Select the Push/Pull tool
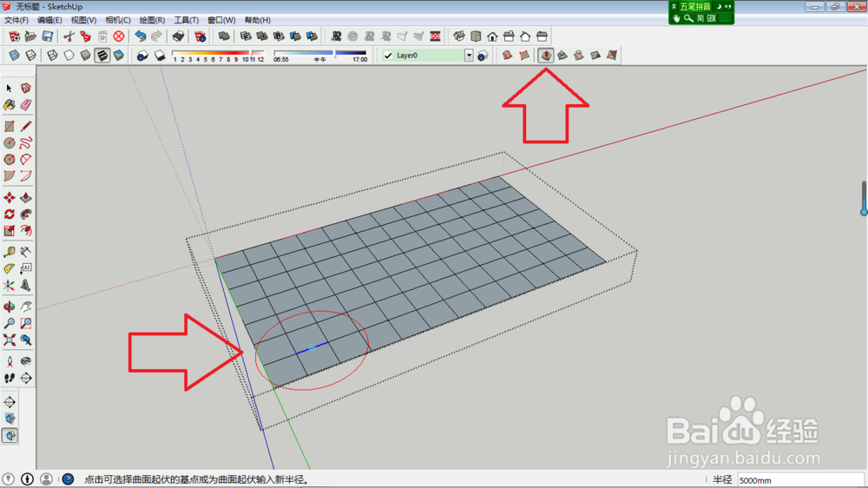 pyautogui.click(x=26, y=198)
